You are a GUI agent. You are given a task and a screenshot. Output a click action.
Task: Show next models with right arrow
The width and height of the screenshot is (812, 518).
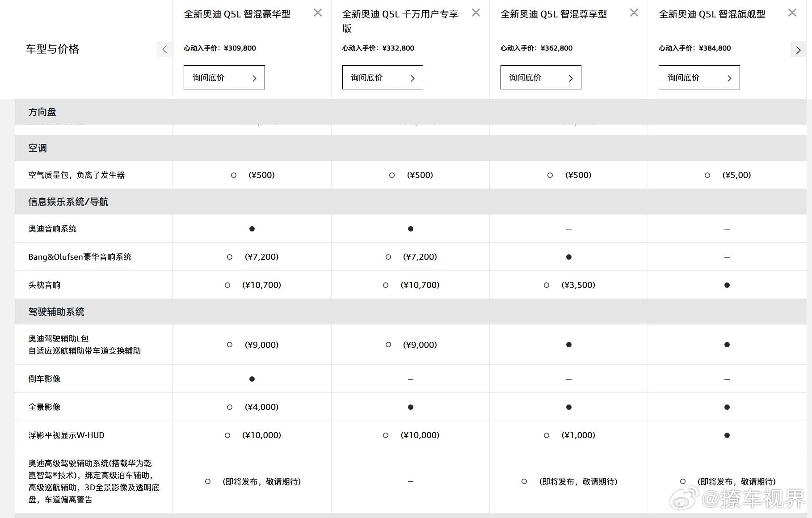[798, 50]
